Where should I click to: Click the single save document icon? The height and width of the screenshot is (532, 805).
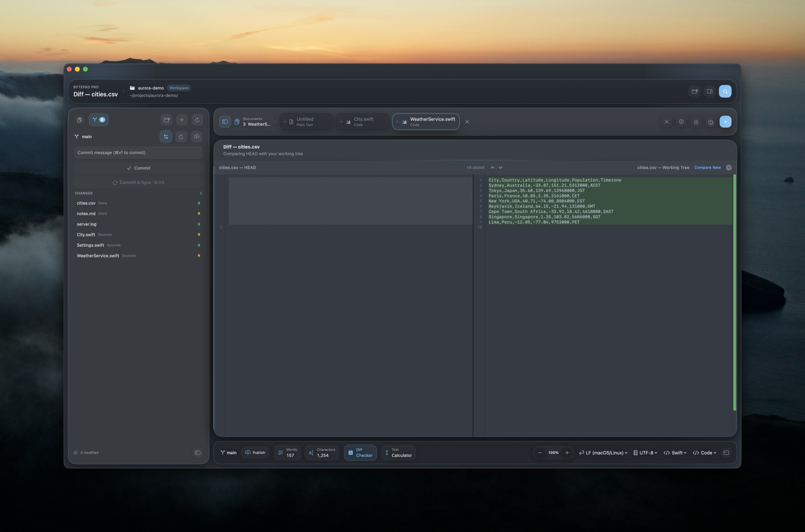(696, 122)
